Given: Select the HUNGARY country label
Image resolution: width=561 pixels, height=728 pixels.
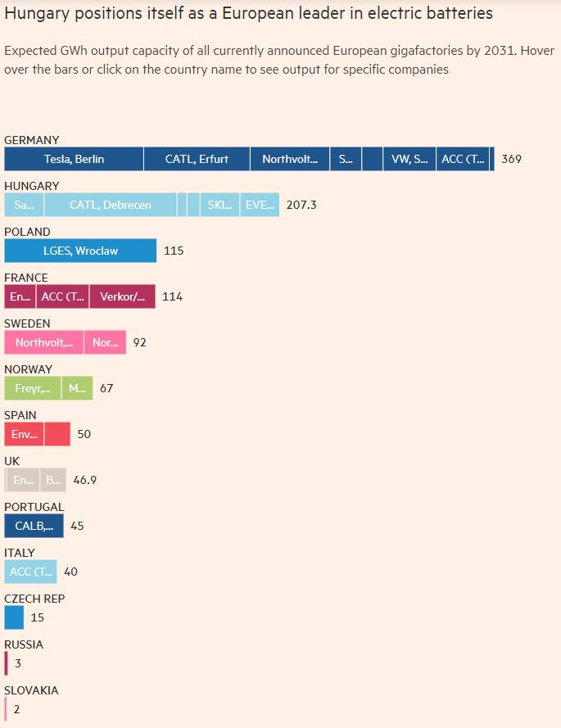Looking at the screenshot, I should 31,186.
